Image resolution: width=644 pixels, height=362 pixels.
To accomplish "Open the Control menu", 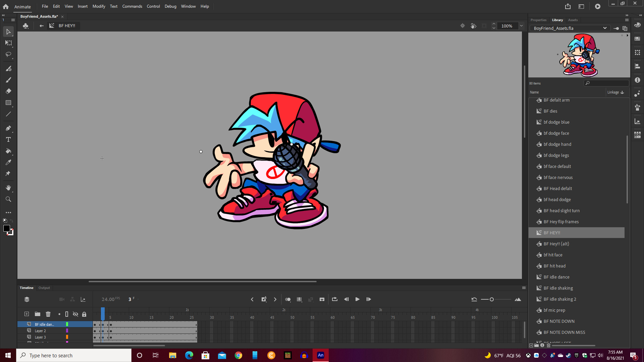I will point(153,6).
